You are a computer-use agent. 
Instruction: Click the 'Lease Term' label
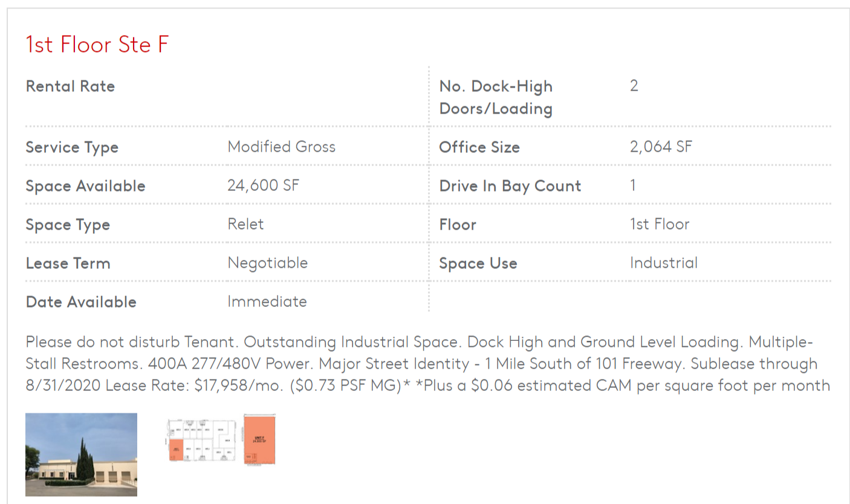[68, 263]
